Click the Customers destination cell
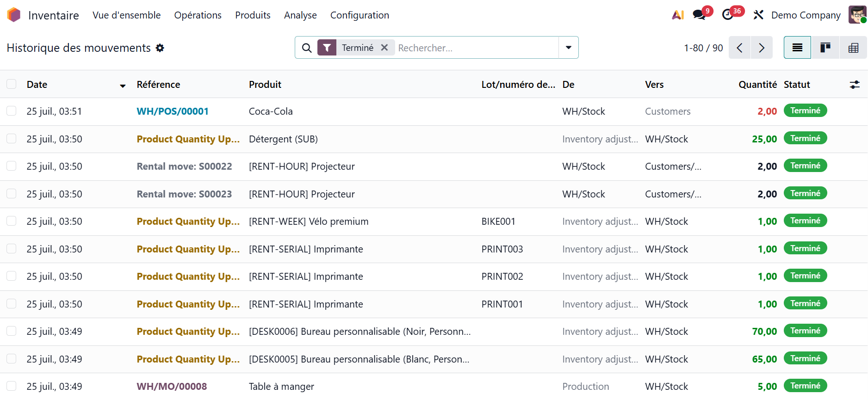The width and height of the screenshot is (868, 400). [668, 111]
